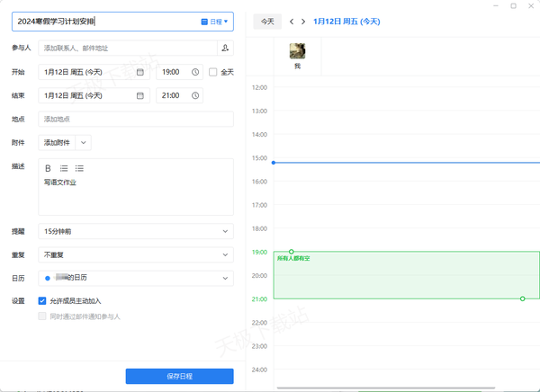Open the 重复 不重复 repeat dropdown
The height and width of the screenshot is (392, 540).
[136, 255]
